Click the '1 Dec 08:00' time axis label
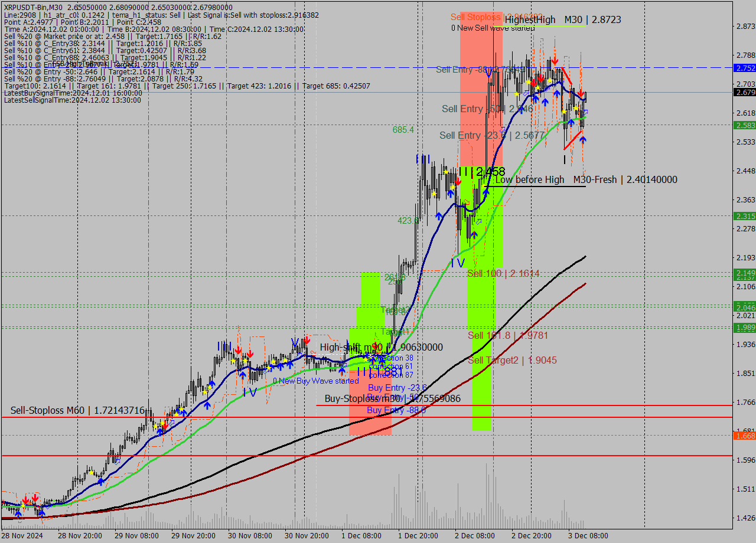 pyautogui.click(x=361, y=535)
